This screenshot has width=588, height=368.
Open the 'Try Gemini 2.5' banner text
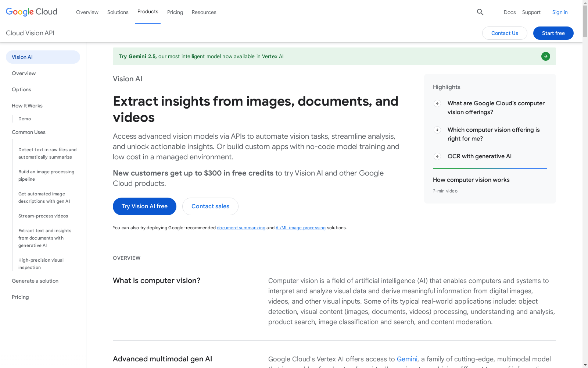point(201,56)
